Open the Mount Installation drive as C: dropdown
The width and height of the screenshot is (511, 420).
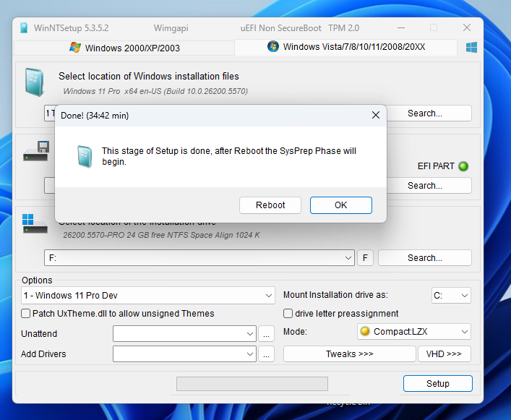pyautogui.click(x=451, y=296)
